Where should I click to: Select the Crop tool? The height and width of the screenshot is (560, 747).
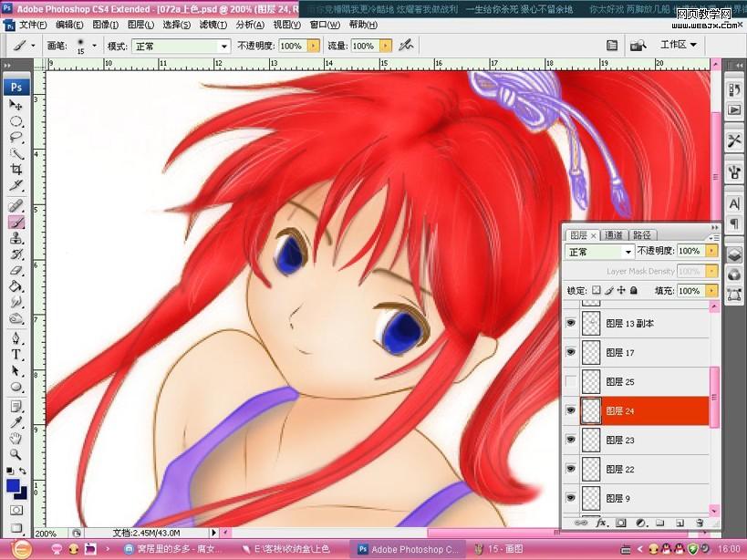tap(16, 170)
